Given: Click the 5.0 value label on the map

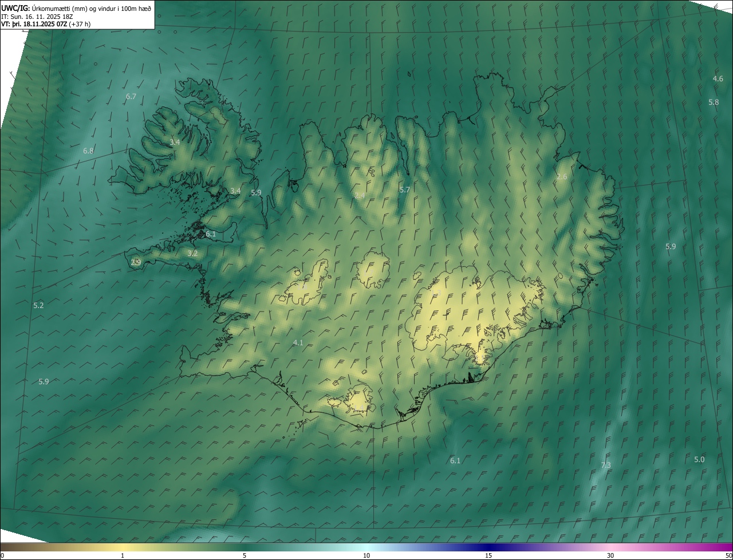Looking at the screenshot, I should pyautogui.click(x=699, y=460).
